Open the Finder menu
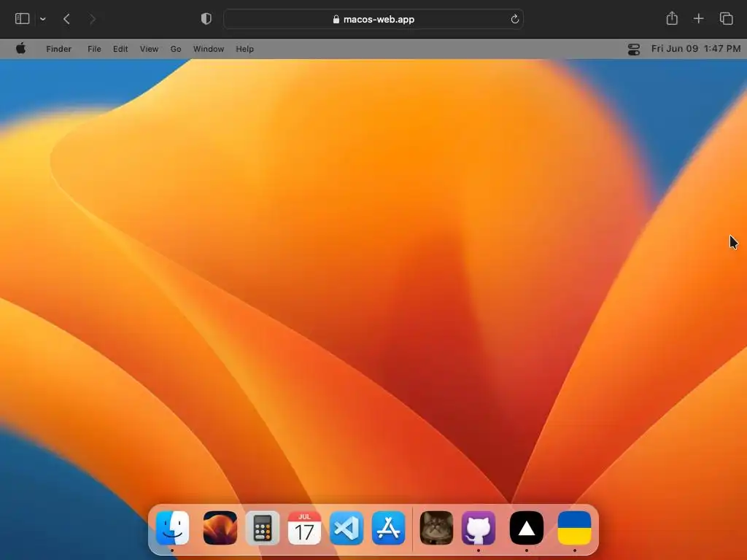747x560 pixels. (58, 49)
